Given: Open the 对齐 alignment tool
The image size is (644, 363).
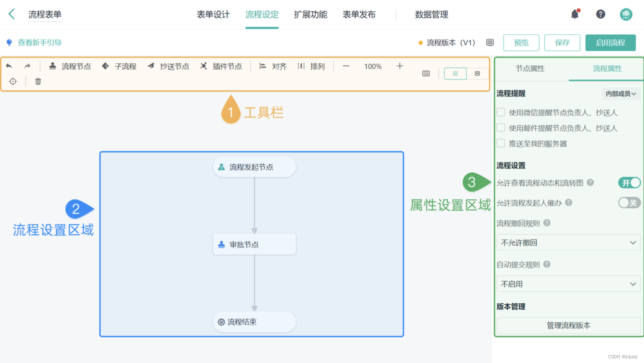Looking at the screenshot, I should point(272,66).
